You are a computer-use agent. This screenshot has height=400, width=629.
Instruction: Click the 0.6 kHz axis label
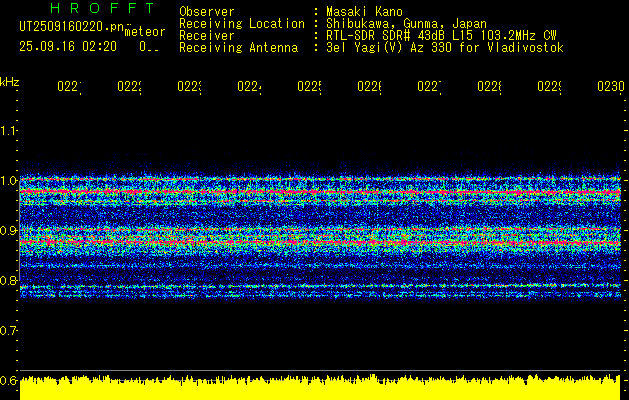pyautogui.click(x=8, y=380)
